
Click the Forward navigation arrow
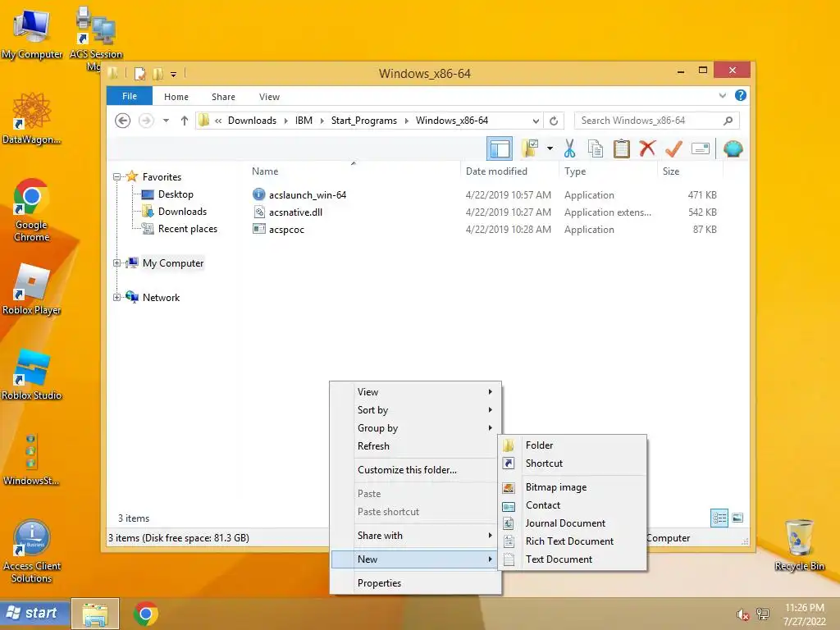(146, 121)
